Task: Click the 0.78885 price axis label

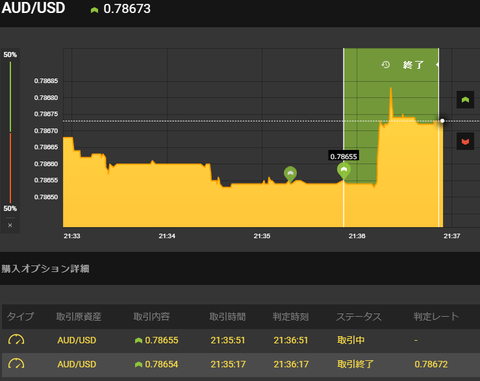Action: pyautogui.click(x=46, y=81)
